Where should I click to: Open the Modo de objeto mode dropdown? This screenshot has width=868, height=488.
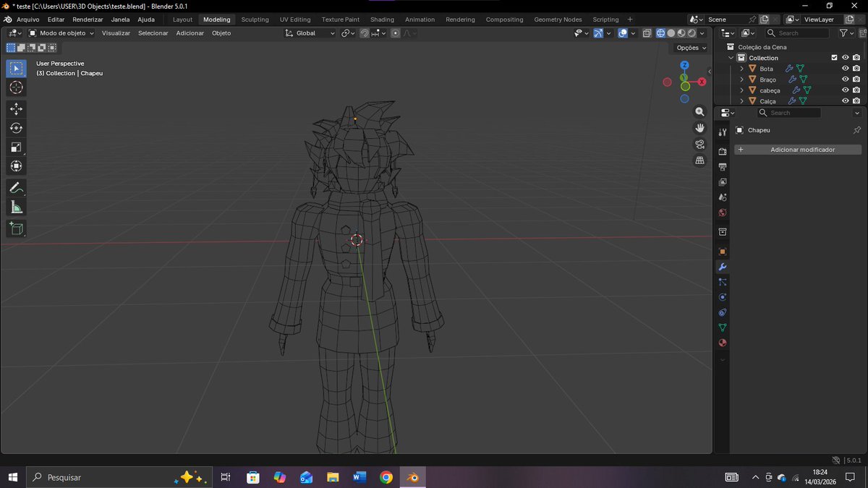(x=61, y=33)
